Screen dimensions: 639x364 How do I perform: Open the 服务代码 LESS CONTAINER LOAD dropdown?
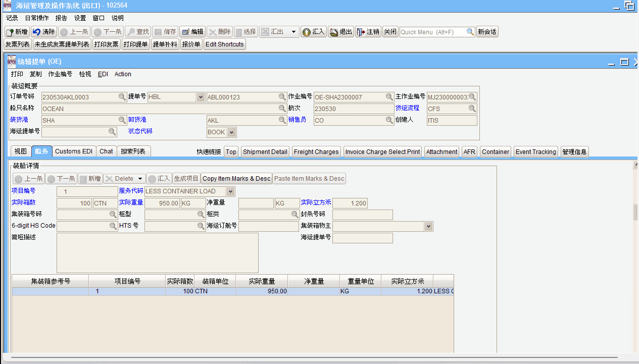click(230, 191)
